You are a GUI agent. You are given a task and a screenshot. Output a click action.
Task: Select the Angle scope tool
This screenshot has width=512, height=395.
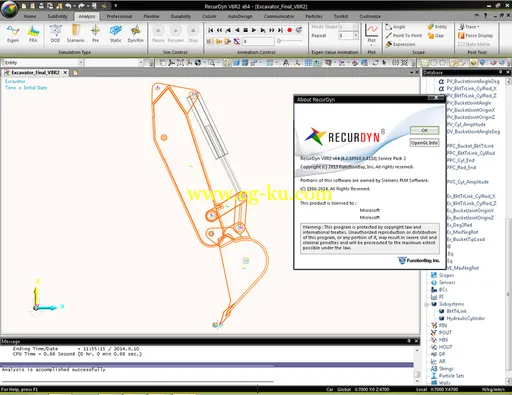coord(395,27)
